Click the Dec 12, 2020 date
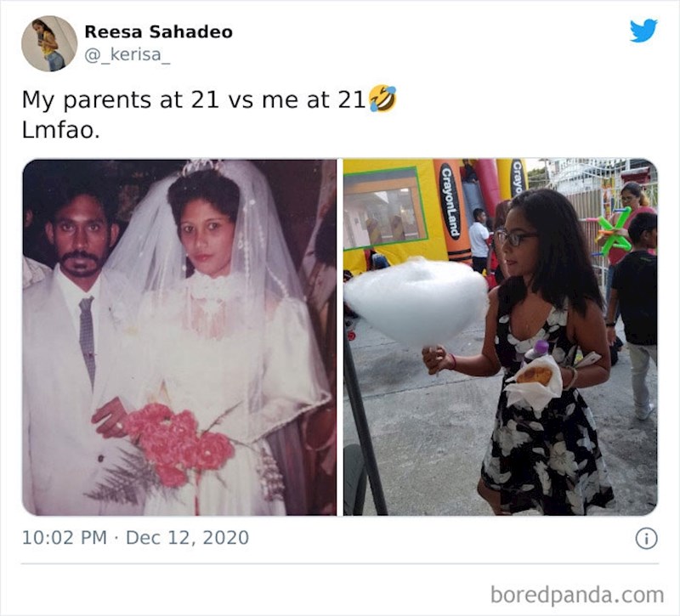680x616 pixels. tap(187, 538)
